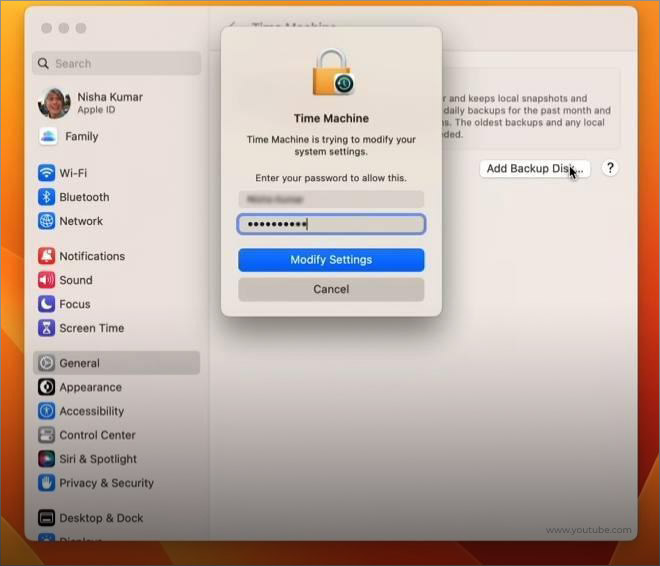This screenshot has height=566, width=660.
Task: Click the Desktop & Dock icon
Action: coord(46,518)
